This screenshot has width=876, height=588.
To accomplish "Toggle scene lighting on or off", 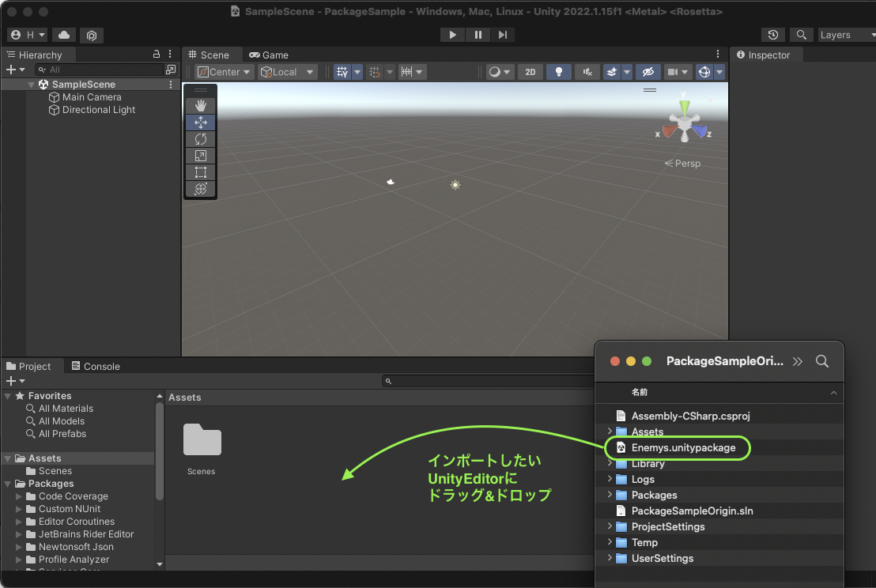I will (559, 72).
